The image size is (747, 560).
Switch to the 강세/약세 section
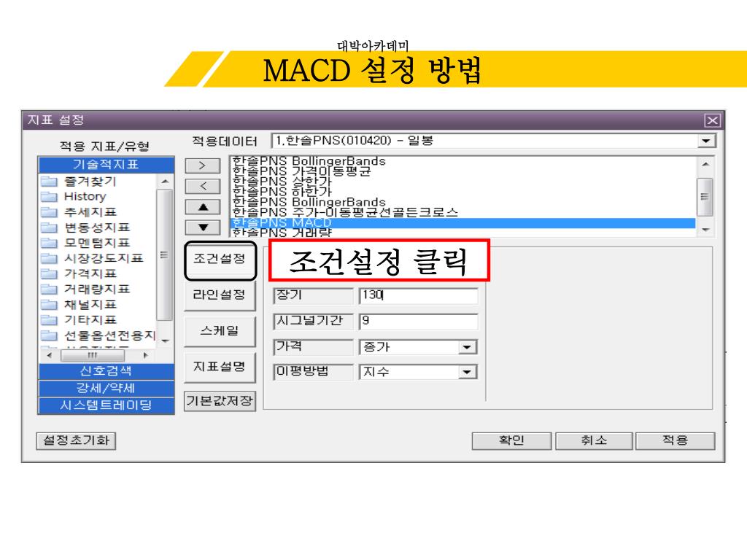pos(106,388)
